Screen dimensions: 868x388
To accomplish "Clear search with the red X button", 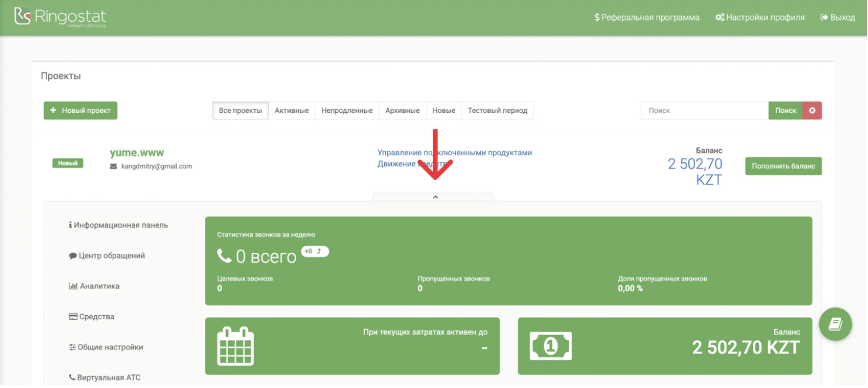I will point(812,111).
